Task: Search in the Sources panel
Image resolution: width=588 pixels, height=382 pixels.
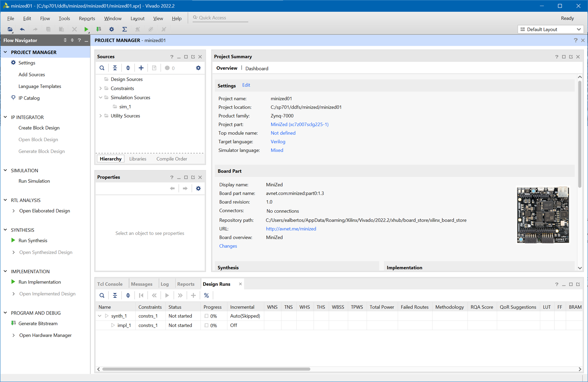Action: 102,68
